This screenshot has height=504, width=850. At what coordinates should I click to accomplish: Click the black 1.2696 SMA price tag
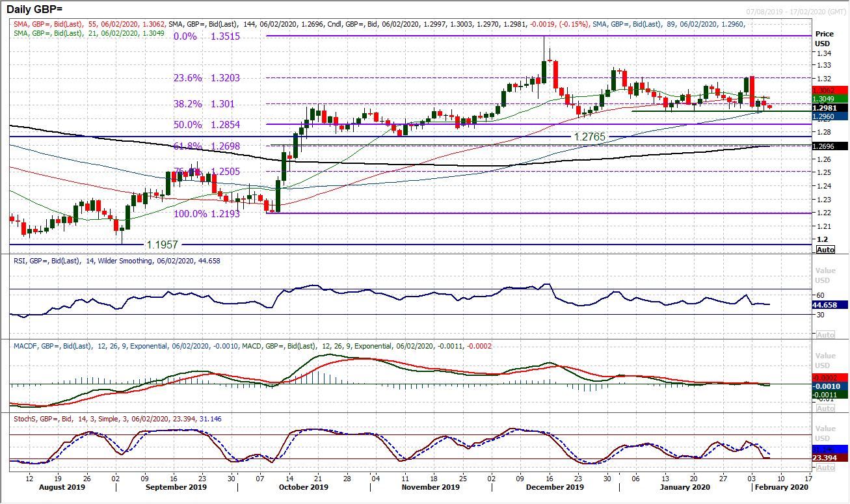tap(830, 146)
